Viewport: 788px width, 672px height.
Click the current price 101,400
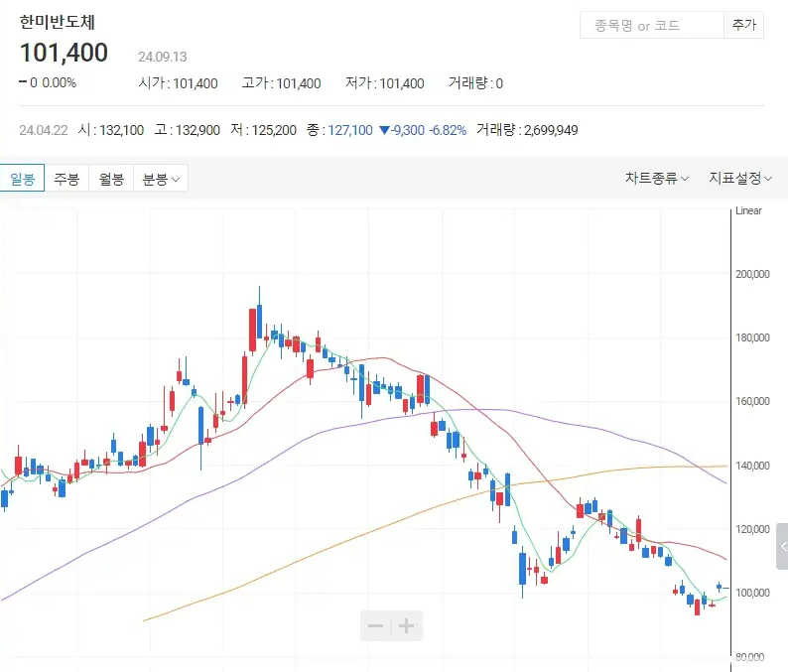click(x=64, y=53)
